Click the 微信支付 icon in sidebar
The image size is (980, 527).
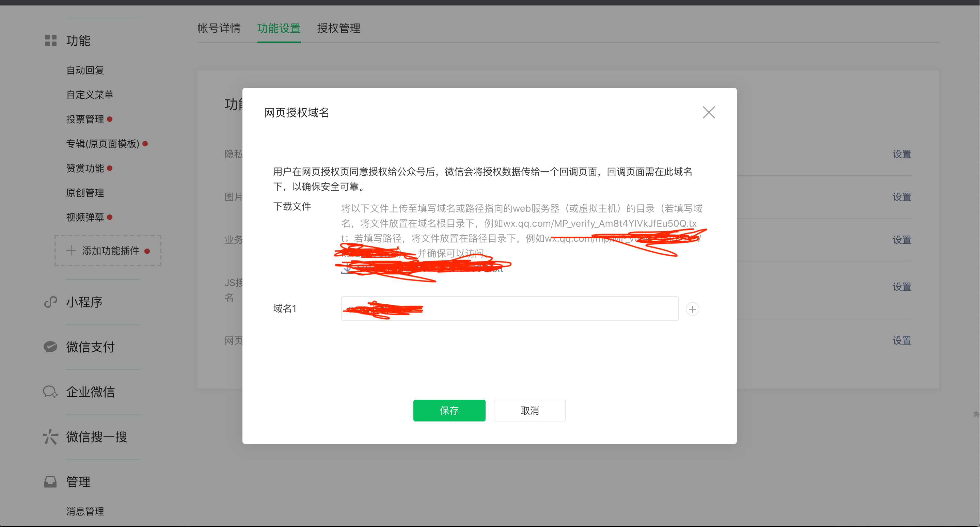[x=50, y=347]
